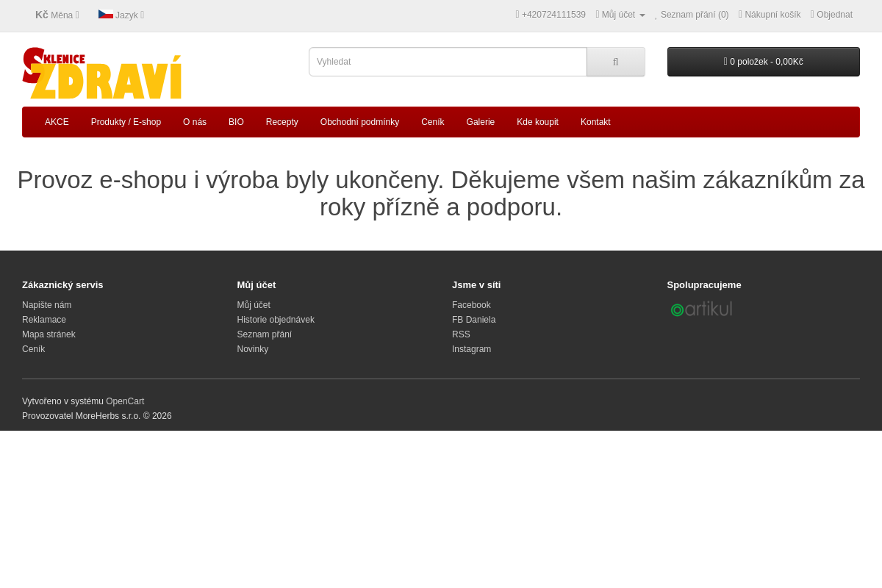
Task: Open the Jazyk language dropdown
Action: pos(121,15)
